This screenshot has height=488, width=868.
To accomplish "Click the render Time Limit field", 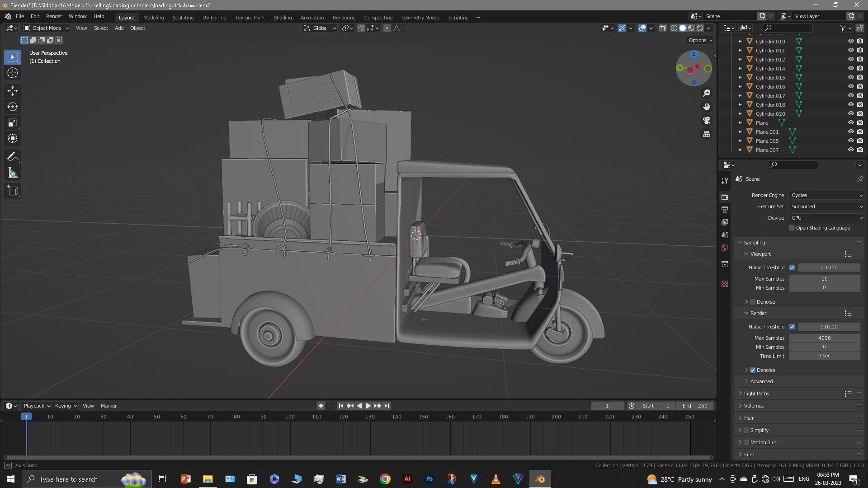I will (825, 356).
